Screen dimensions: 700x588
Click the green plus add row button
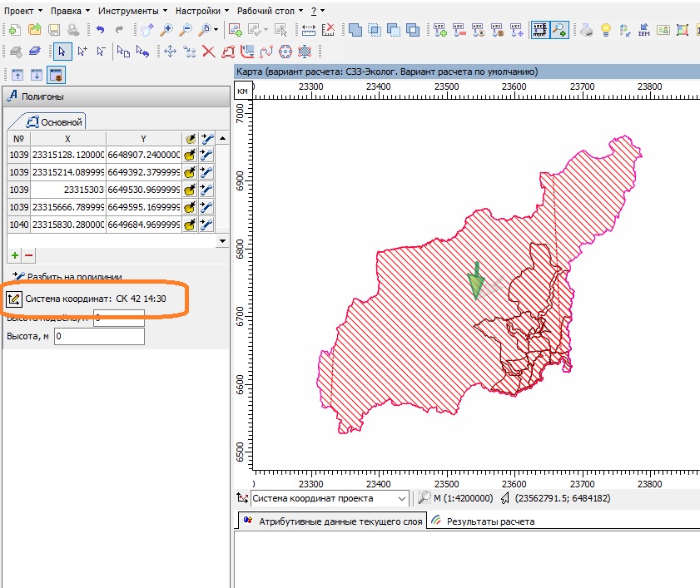click(x=15, y=255)
